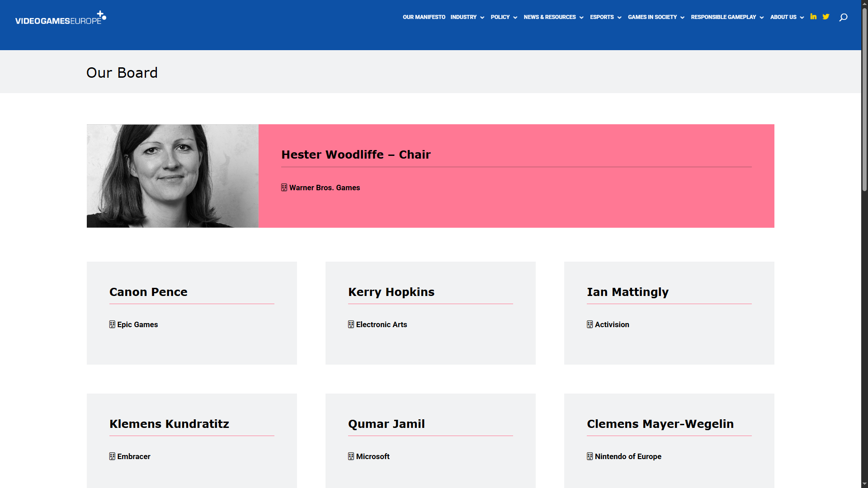Open the Twitter bird icon
The height and width of the screenshot is (488, 868).
point(826,17)
